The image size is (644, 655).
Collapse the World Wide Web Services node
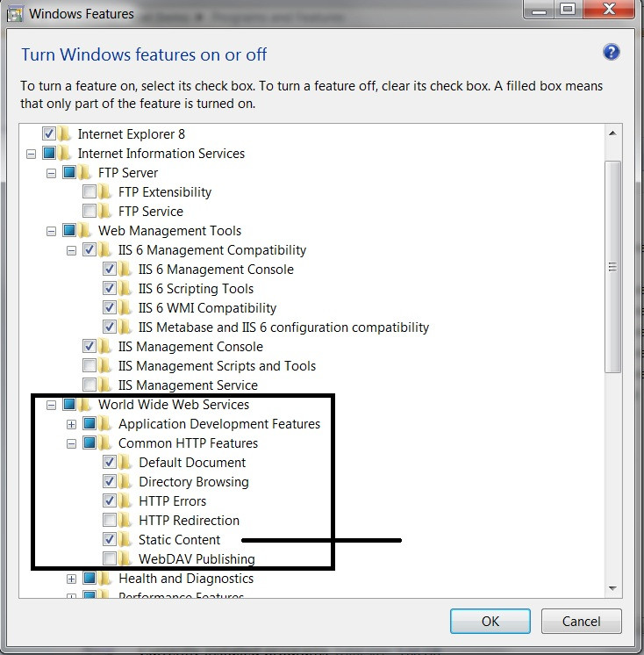pos(51,405)
